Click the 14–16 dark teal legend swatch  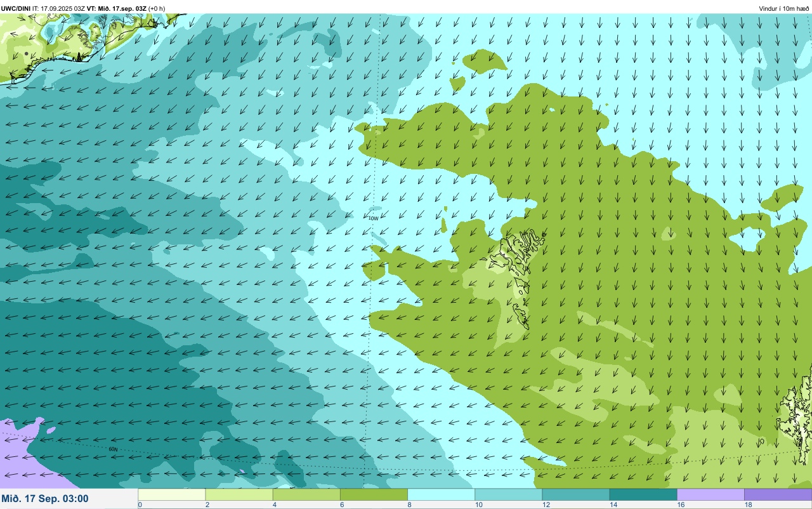coord(643,494)
